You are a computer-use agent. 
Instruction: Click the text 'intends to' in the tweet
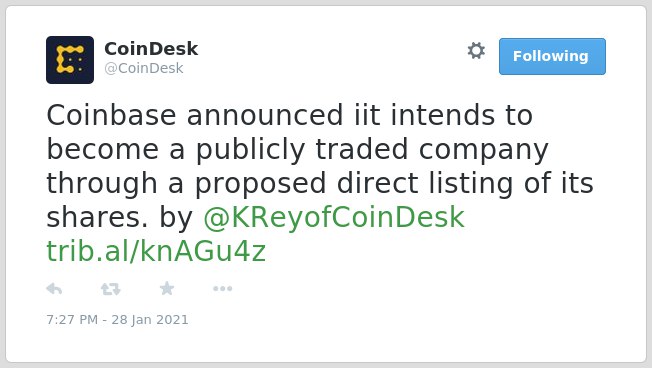pos(462,115)
